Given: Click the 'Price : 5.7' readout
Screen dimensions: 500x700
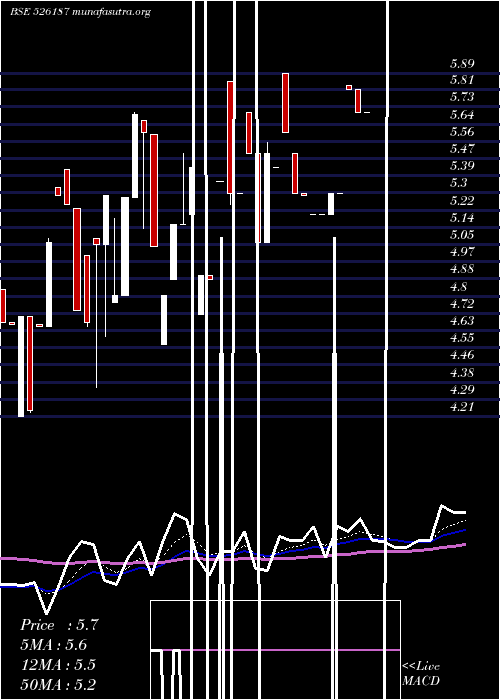Looking at the screenshot, I should (59, 625).
